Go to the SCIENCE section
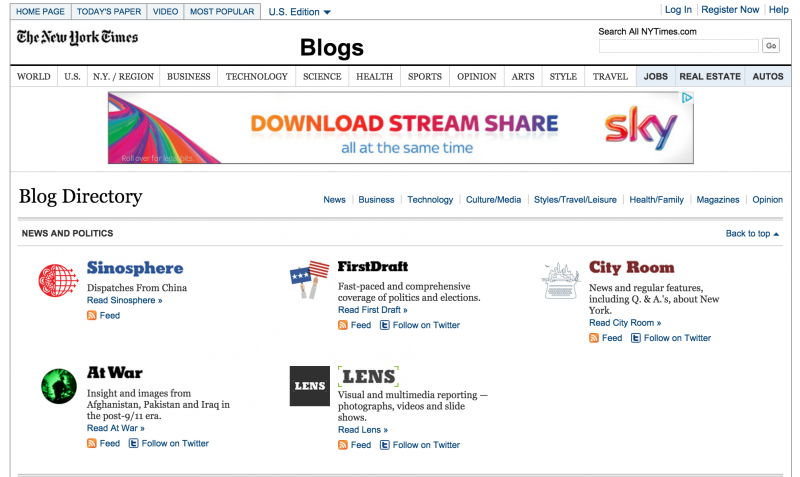The width and height of the screenshot is (800, 477). pos(322,77)
